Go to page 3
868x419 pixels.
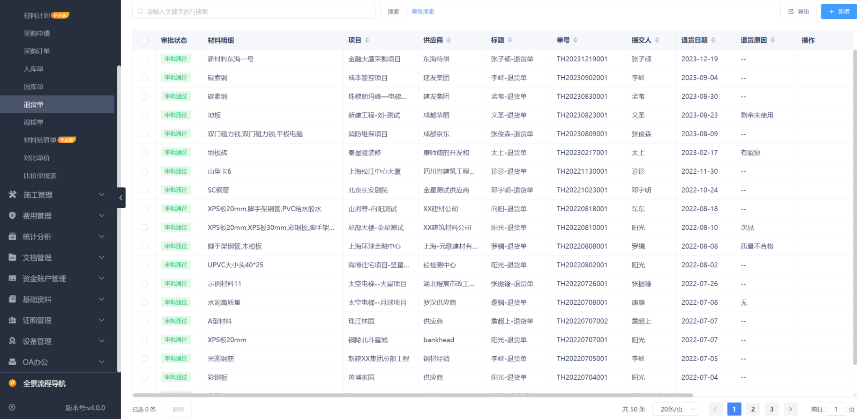point(771,409)
